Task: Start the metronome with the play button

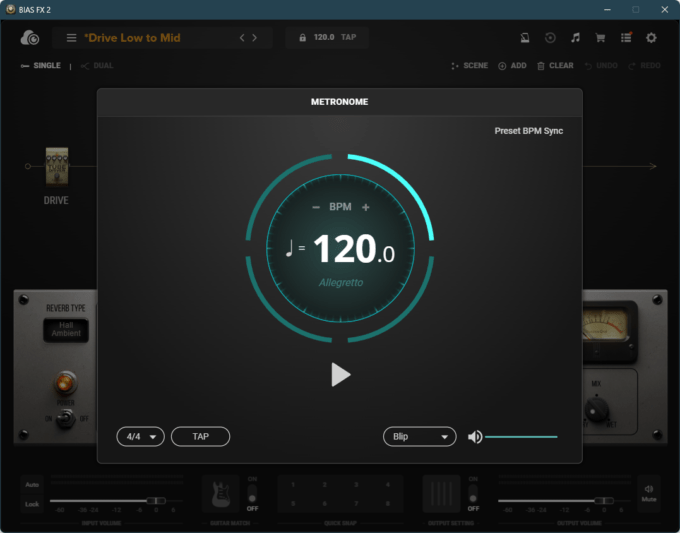Action: pos(341,374)
